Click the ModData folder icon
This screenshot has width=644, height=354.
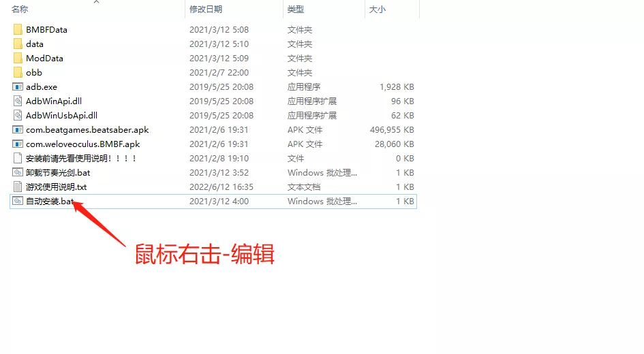pos(18,59)
